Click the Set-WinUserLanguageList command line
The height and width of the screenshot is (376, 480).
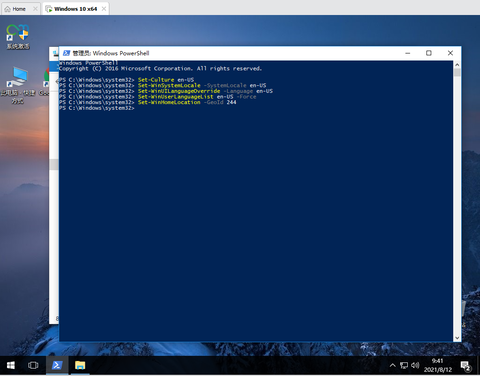158,97
